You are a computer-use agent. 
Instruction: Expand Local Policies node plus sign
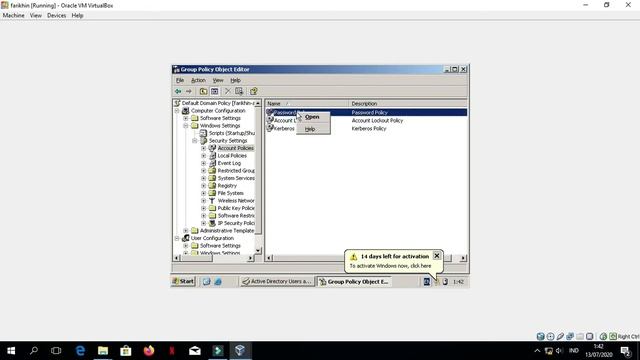(204, 156)
